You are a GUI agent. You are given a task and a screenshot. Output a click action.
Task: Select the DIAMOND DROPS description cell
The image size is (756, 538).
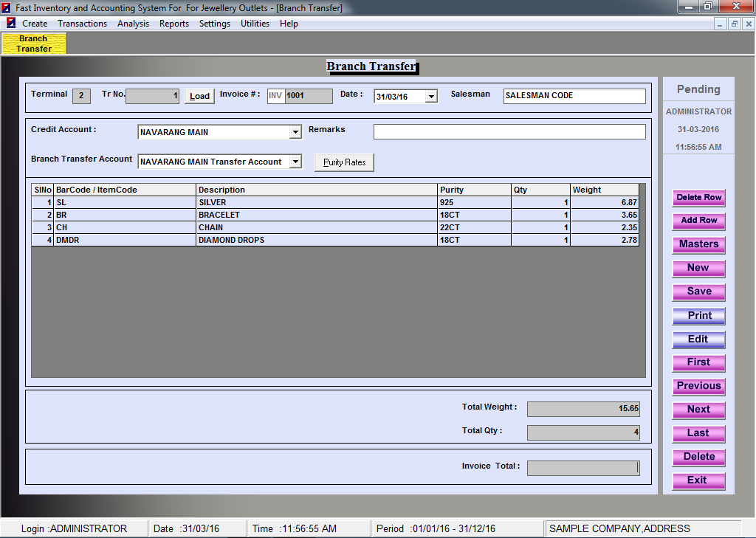click(317, 241)
